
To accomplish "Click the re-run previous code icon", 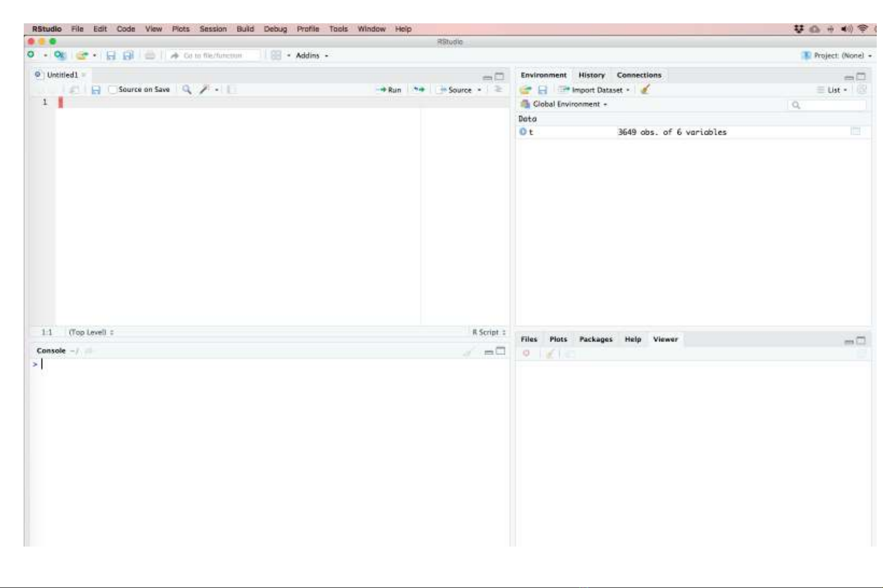I will 419,90.
